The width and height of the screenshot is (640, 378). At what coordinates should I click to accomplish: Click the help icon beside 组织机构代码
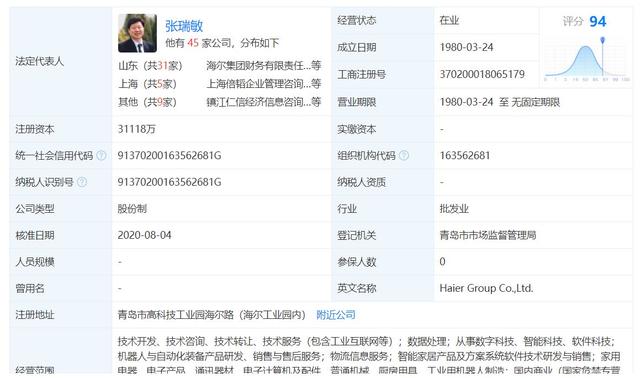point(404,156)
